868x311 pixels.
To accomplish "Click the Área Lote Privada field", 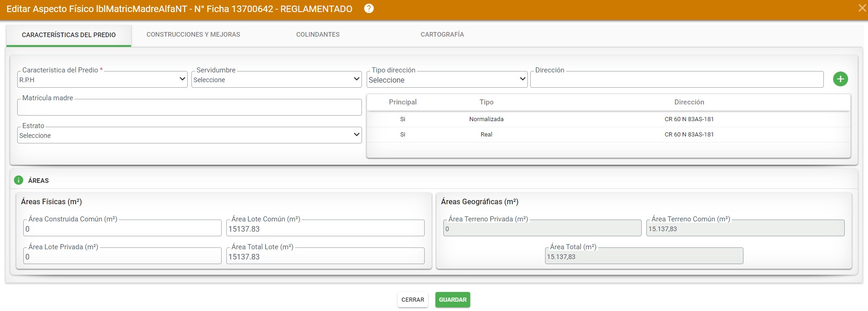I will [x=122, y=256].
